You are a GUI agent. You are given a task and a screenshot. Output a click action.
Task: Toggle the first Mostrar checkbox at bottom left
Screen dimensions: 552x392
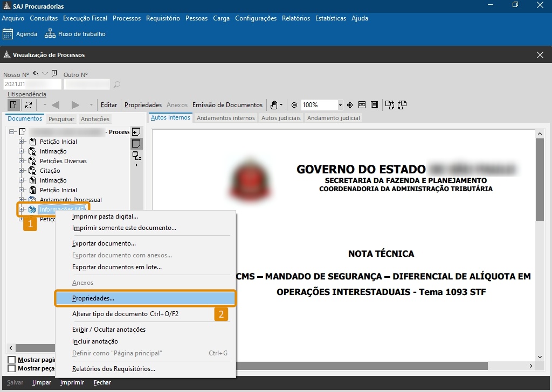11,360
